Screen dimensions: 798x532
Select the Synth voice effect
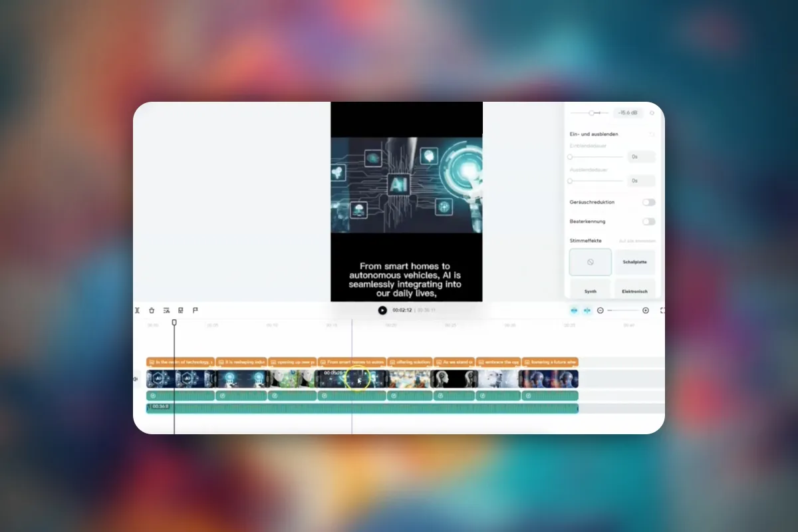point(591,289)
